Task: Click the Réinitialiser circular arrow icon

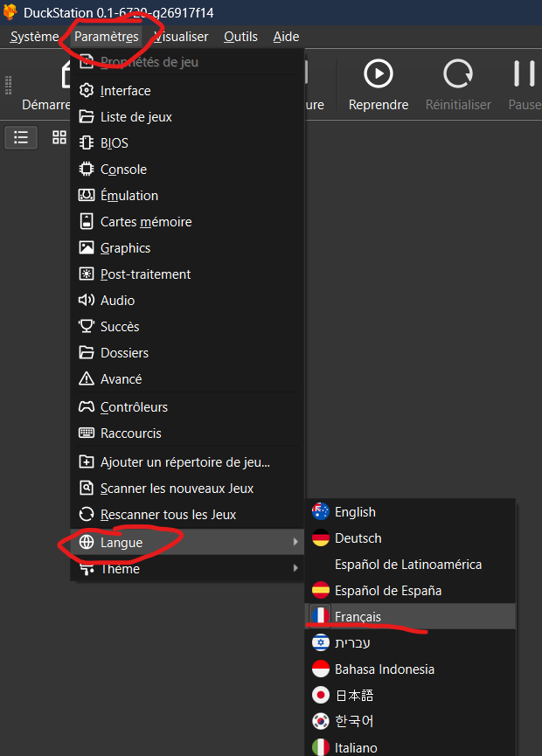Action: pyautogui.click(x=458, y=73)
